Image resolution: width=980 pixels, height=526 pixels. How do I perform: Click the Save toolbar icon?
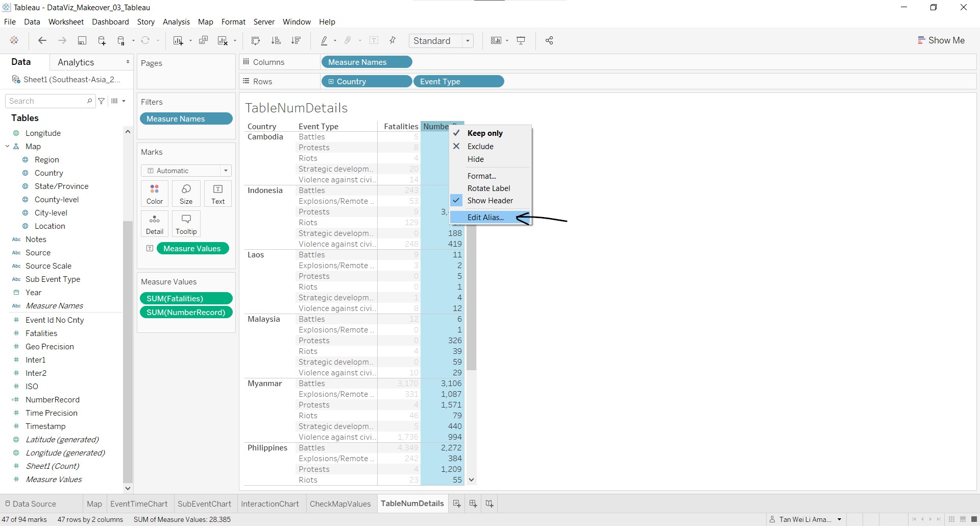82,41
